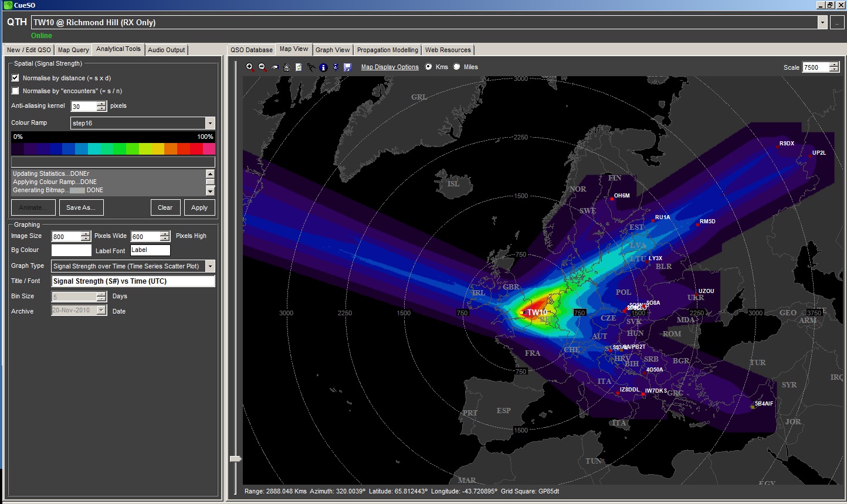Viewport: 847px width, 504px height.
Task: Open Map Display Options
Action: pyautogui.click(x=389, y=67)
